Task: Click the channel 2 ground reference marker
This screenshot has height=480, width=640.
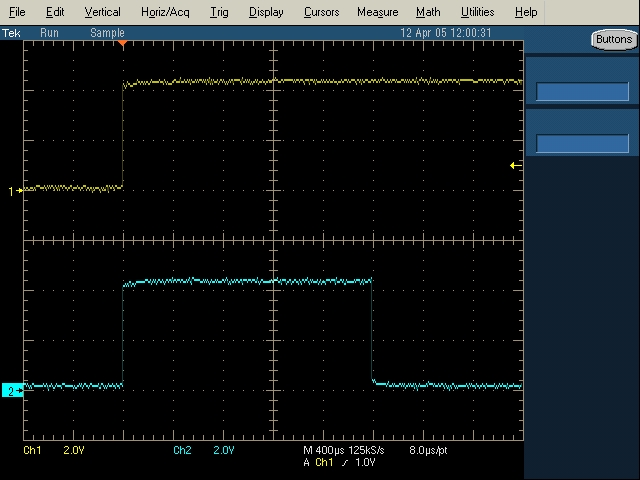Action: (x=14, y=390)
